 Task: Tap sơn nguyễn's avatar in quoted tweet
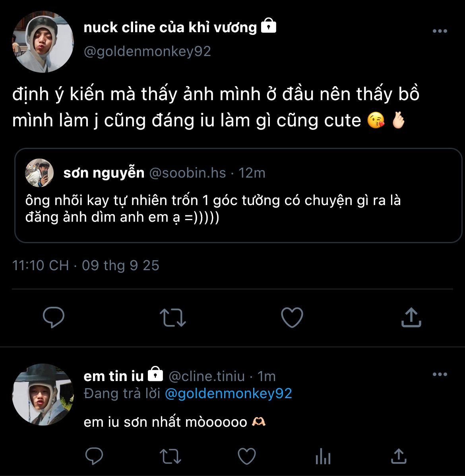[39, 173]
